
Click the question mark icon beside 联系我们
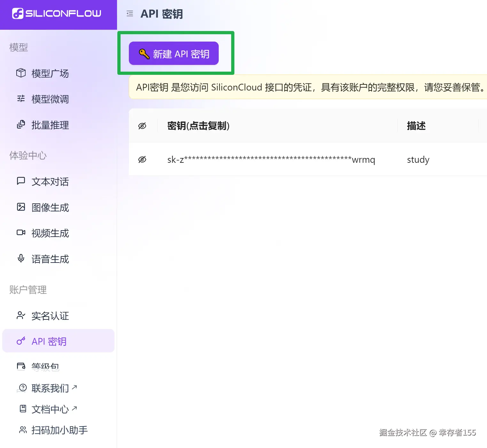click(x=23, y=388)
